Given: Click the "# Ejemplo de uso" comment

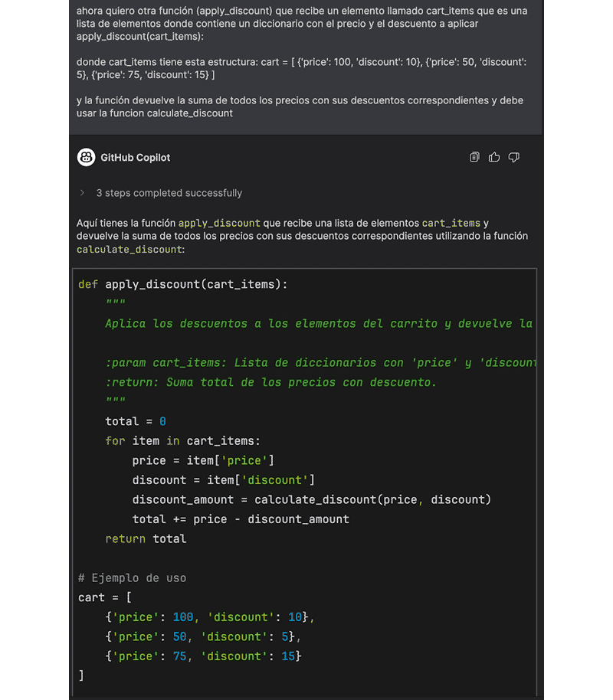Looking at the screenshot, I should 132,577.
